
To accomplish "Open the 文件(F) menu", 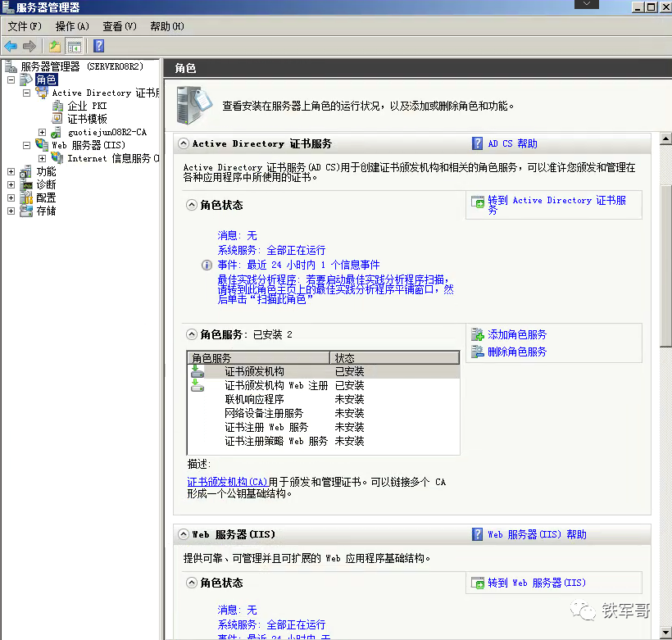I will [x=25, y=26].
